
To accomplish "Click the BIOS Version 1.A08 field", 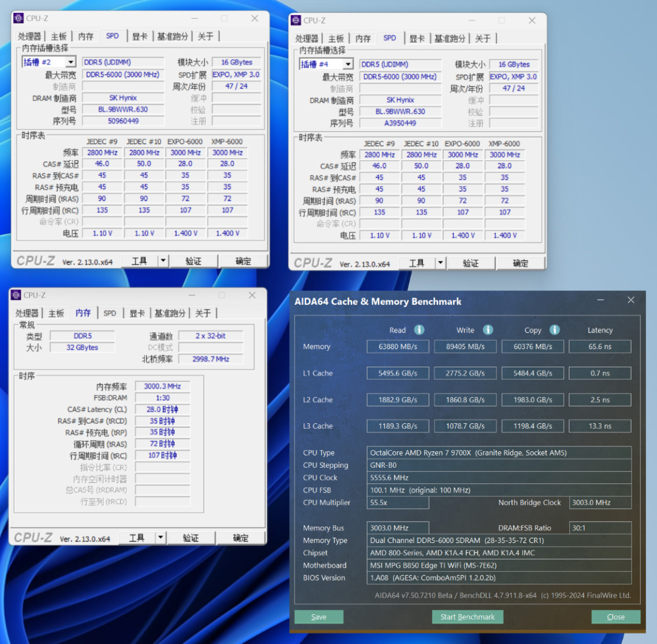I will tap(499, 578).
